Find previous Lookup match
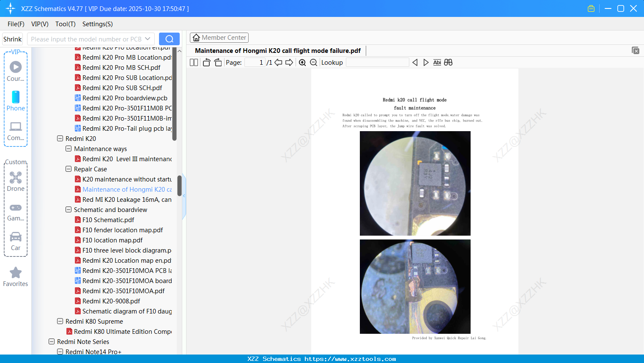The image size is (644, 363). pyautogui.click(x=415, y=63)
